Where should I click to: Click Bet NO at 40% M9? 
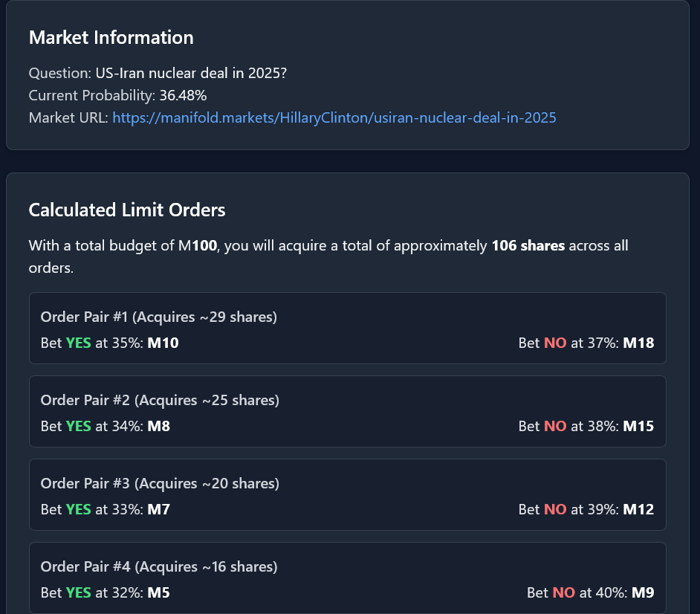(591, 592)
